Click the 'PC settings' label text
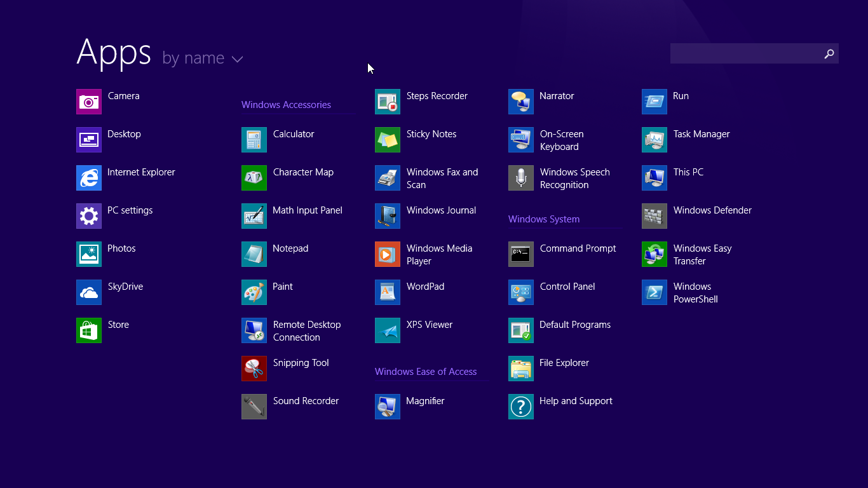The image size is (868, 488). 130,210
